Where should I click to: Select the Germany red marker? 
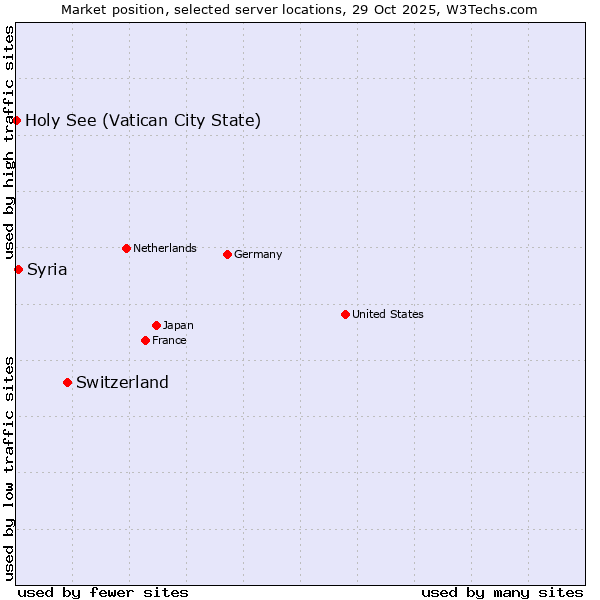pyautogui.click(x=227, y=254)
